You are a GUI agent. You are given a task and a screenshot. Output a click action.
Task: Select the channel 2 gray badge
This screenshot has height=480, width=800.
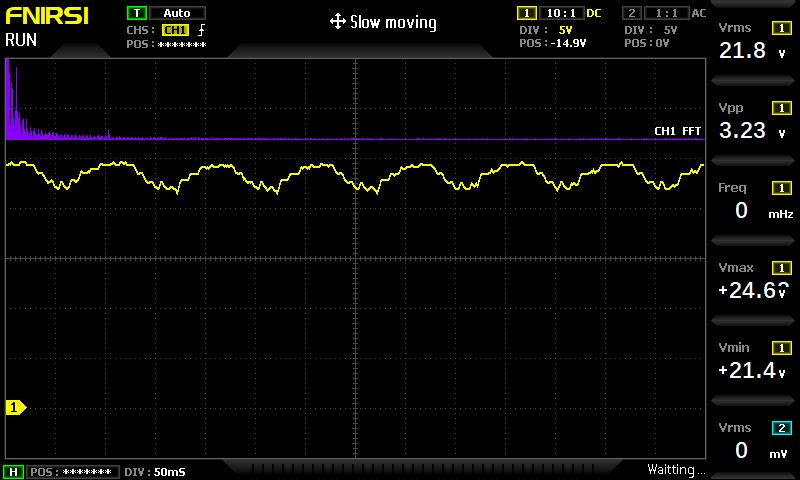click(632, 13)
